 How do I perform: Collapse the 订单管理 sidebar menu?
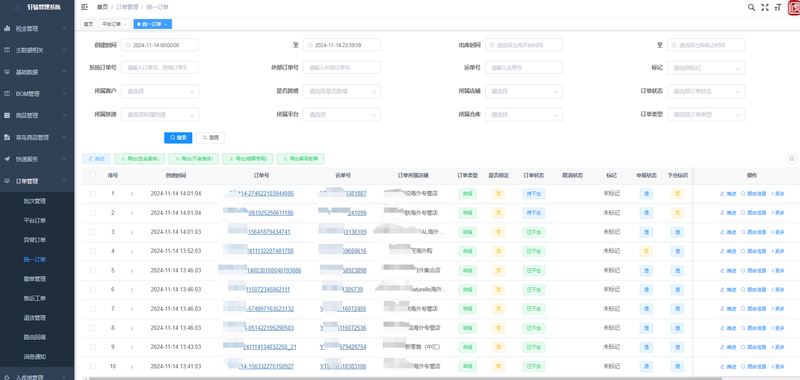37,181
